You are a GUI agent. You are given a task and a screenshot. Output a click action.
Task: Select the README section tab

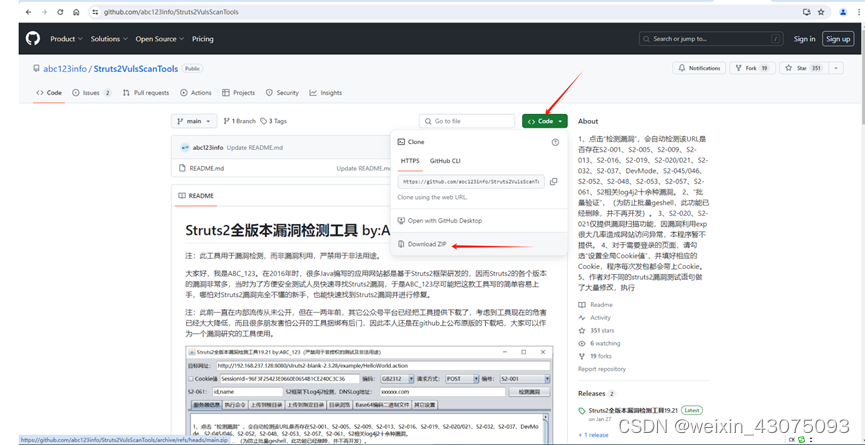click(x=196, y=196)
